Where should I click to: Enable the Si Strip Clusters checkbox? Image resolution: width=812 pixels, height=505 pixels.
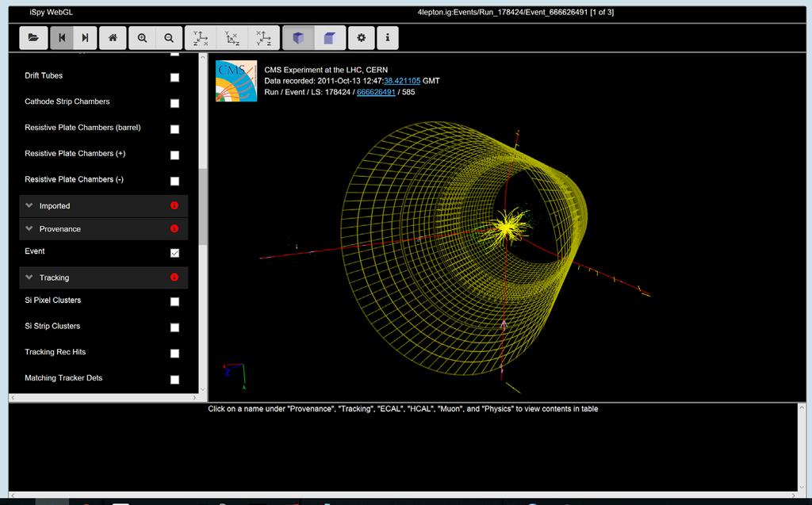pyautogui.click(x=175, y=327)
